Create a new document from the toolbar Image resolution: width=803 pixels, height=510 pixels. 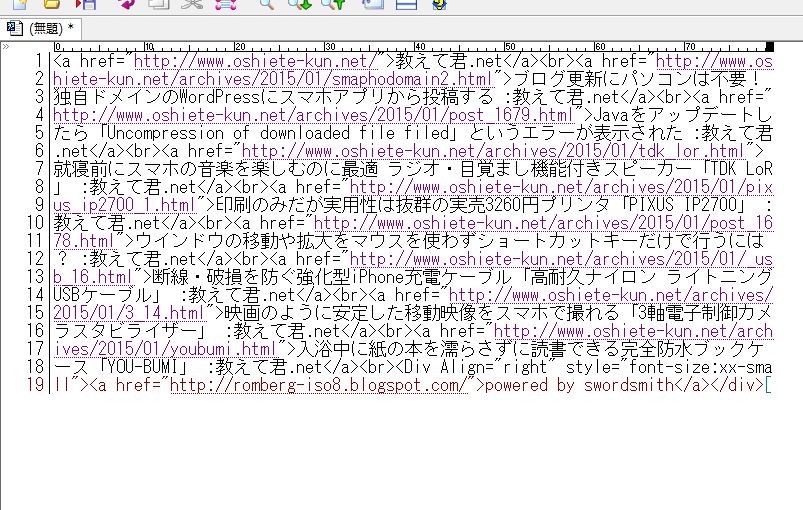pyautogui.click(x=20, y=5)
